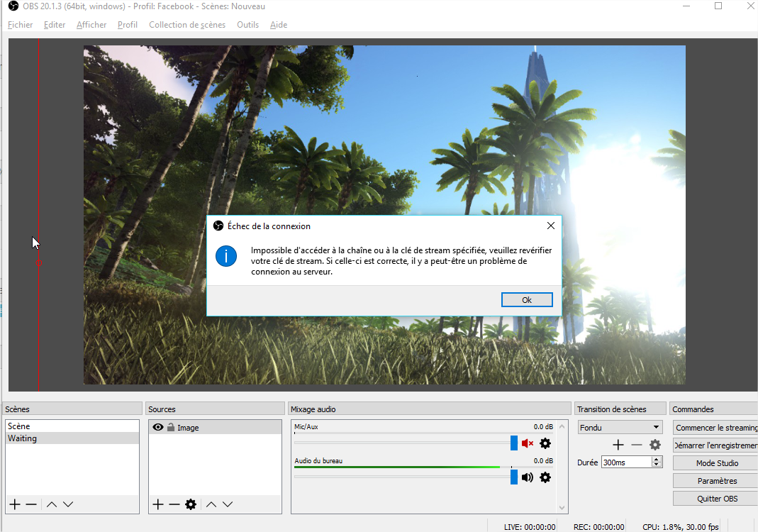The width and height of the screenshot is (758, 532).
Task: Select the Scène scene in list
Action: [72, 426]
